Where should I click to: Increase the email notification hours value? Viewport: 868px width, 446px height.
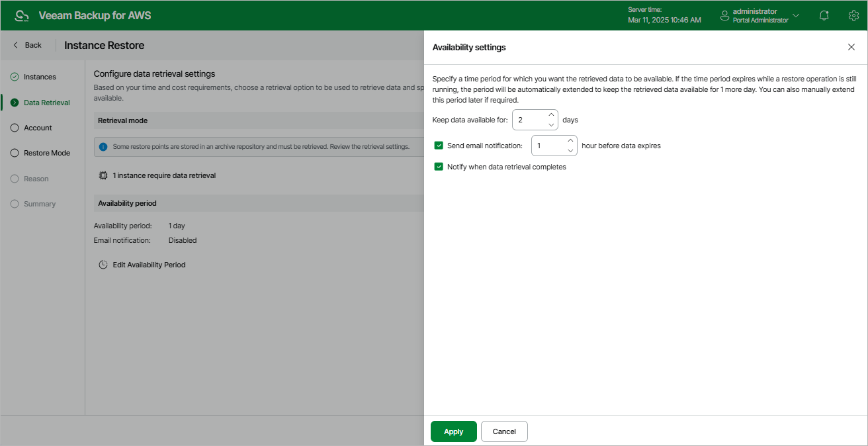(x=570, y=140)
